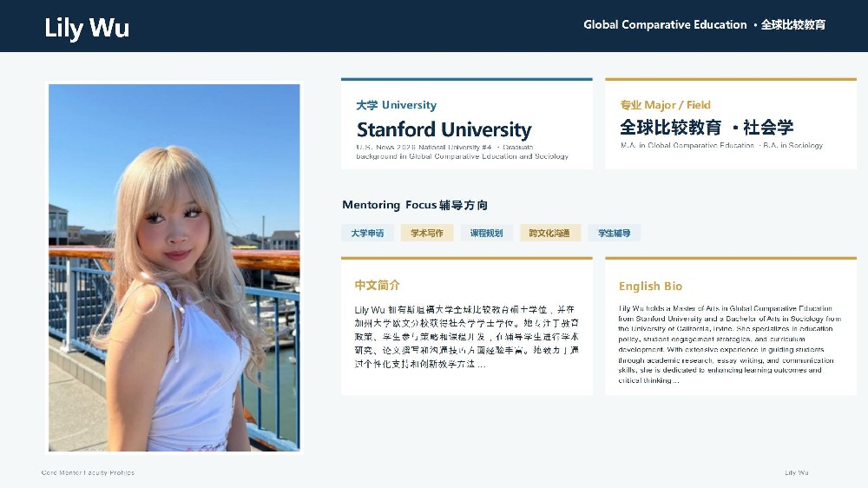
Task: Select the 大学申请 tag
Action: click(367, 234)
